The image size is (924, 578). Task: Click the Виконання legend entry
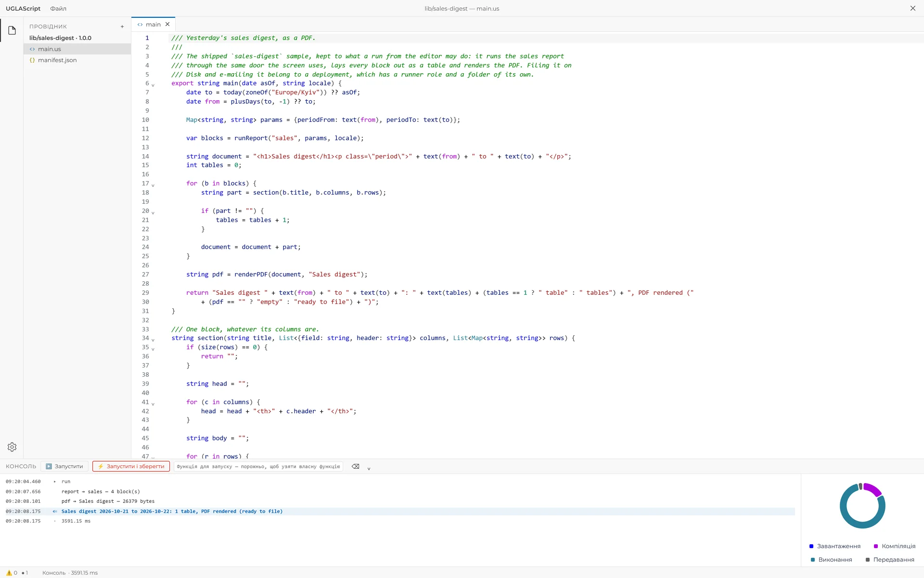click(x=832, y=560)
